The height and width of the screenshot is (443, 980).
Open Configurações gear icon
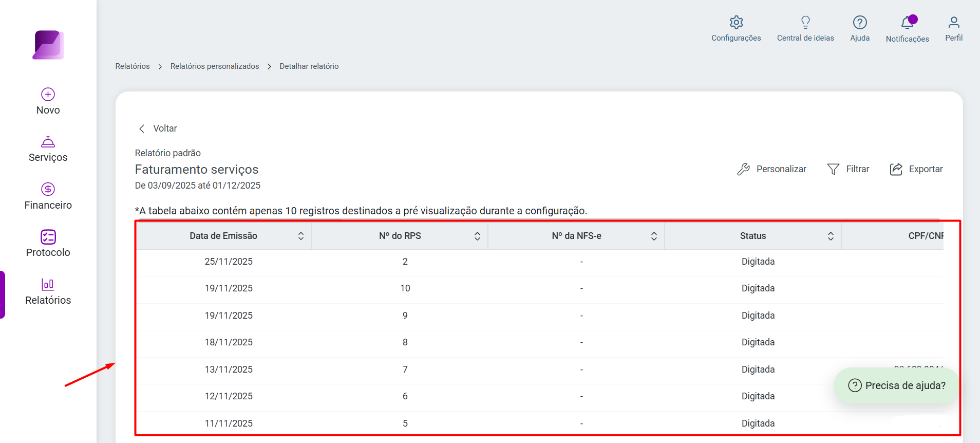pos(736,22)
